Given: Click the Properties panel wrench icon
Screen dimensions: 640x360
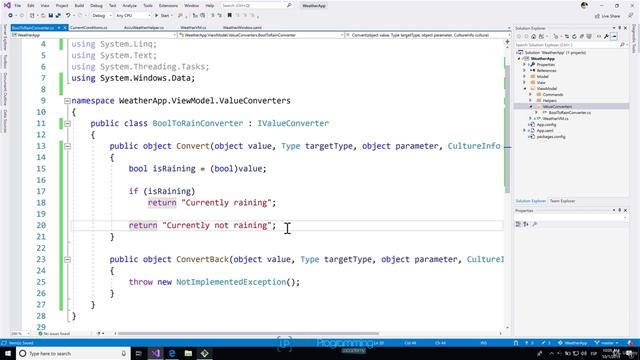Looking at the screenshot, I should [535, 224].
